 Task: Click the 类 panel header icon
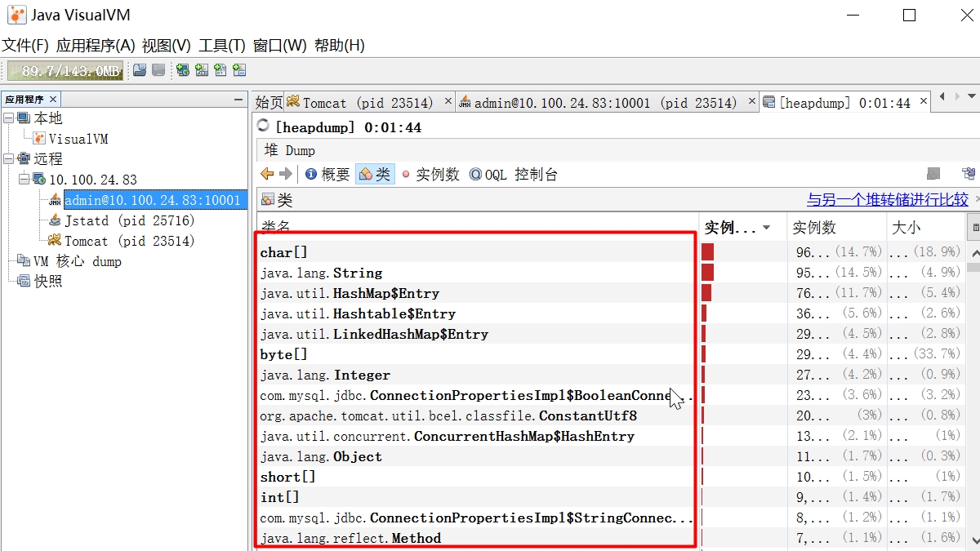click(x=268, y=200)
